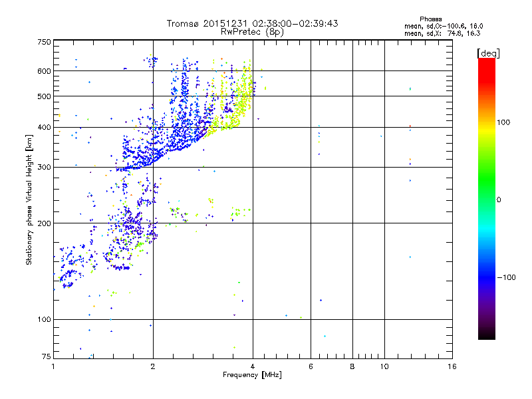
Task: Click the 'Phases' header label
Action: (430, 19)
